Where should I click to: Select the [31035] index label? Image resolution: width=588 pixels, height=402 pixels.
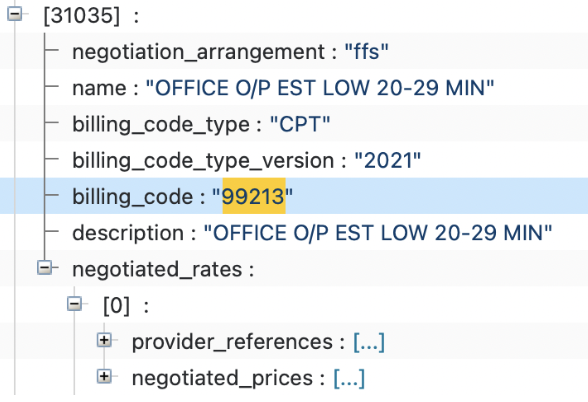[x=82, y=16]
